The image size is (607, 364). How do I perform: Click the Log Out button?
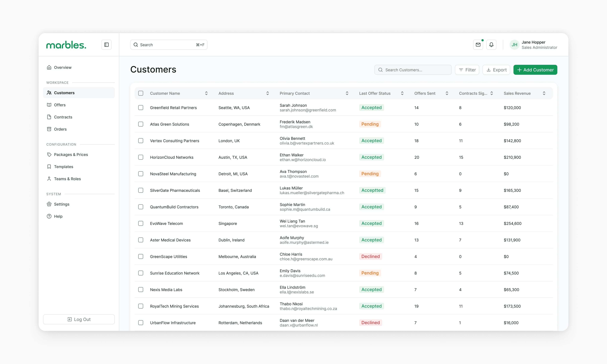79,319
